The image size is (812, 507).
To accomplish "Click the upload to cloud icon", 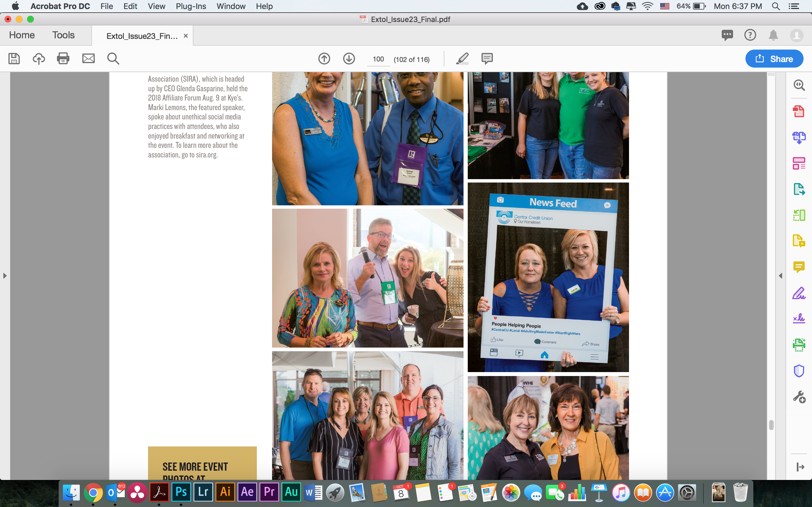I will 39,59.
